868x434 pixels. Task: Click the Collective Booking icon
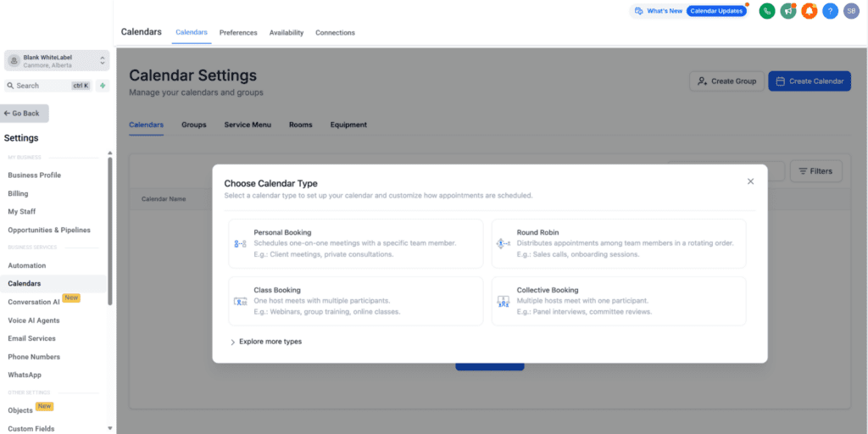click(504, 302)
